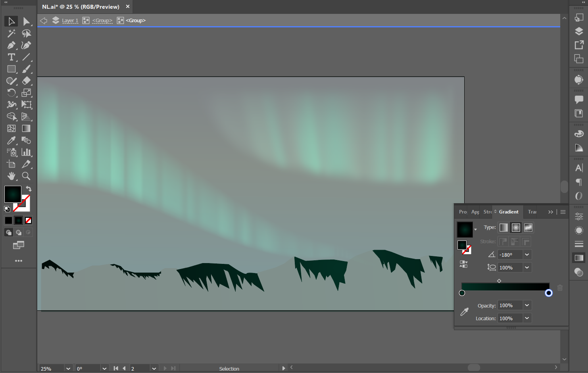
Task: Select the Slice tool
Action: pos(26,164)
